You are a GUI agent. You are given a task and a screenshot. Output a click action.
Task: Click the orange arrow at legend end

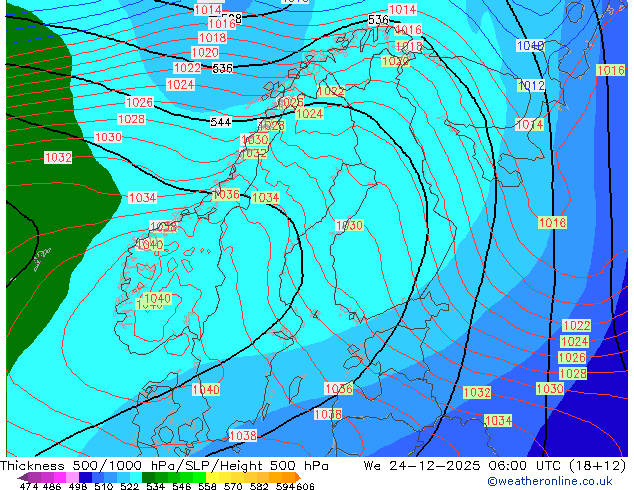pos(298,477)
